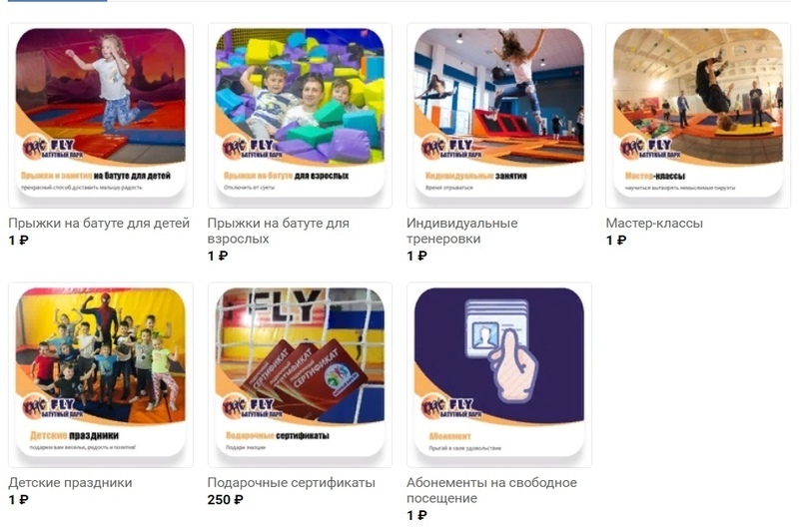Click 'Прыжки на батуте для детей' title
The image size is (806, 532).
coord(99,224)
